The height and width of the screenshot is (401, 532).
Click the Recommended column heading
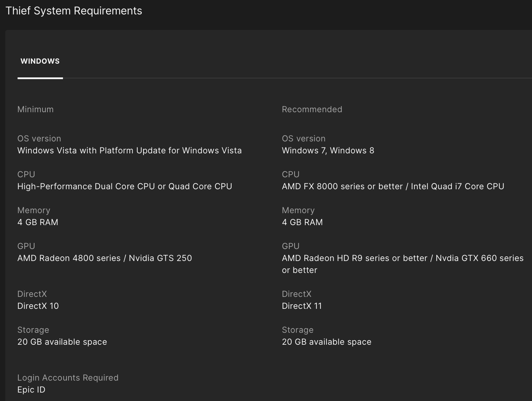point(312,109)
